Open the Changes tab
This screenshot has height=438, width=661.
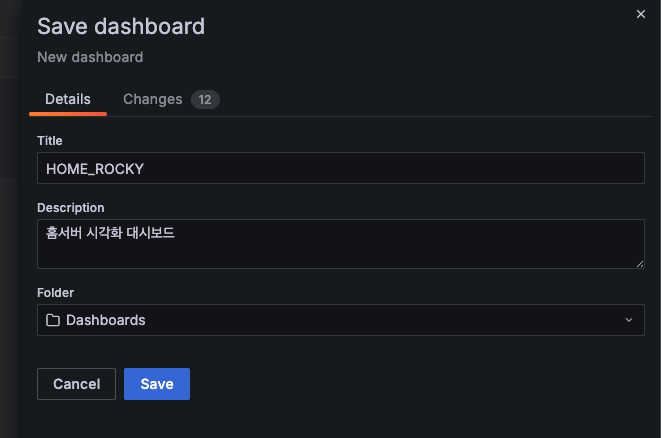click(153, 99)
